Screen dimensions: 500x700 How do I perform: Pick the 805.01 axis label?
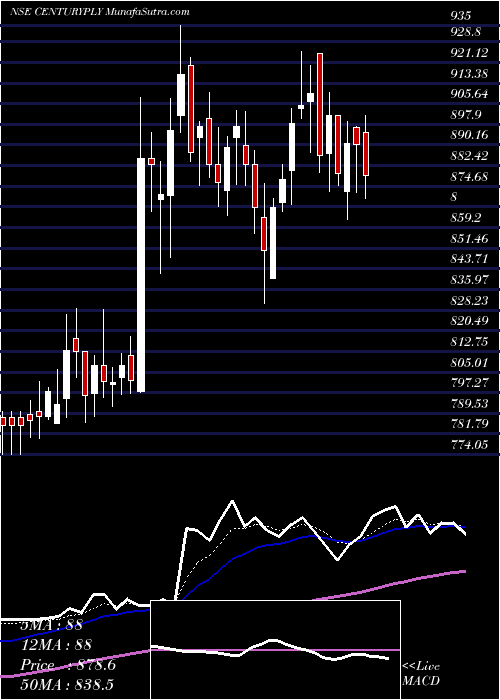(x=469, y=362)
